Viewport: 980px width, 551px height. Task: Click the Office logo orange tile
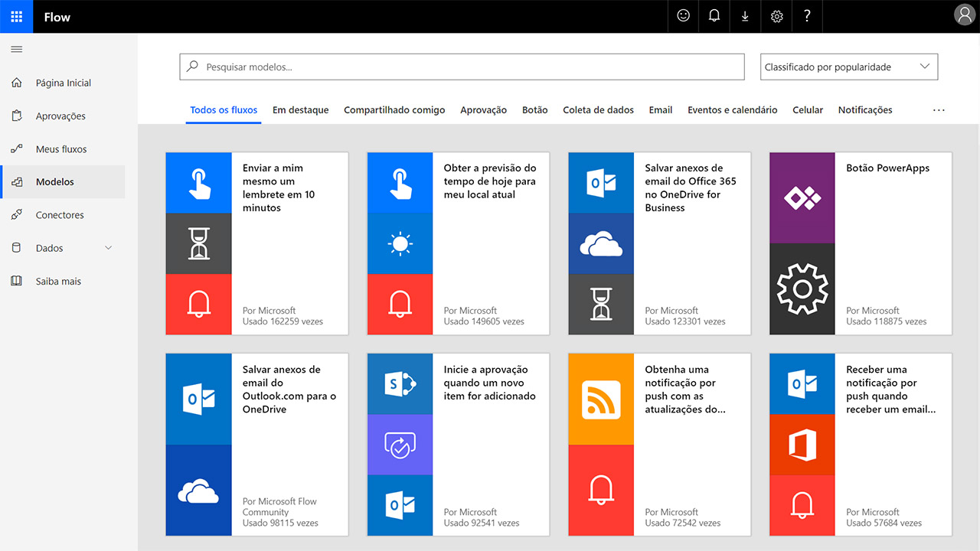[x=802, y=445]
